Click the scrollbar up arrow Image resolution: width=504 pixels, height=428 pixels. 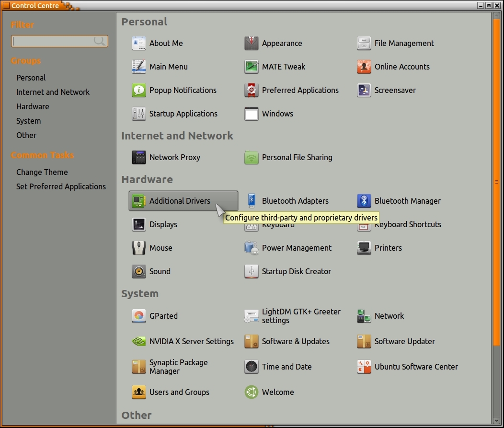click(x=497, y=15)
